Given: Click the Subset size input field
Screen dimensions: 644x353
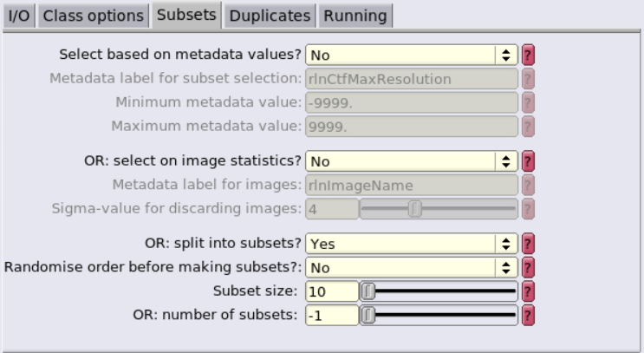Looking at the screenshot, I should pos(332,291).
